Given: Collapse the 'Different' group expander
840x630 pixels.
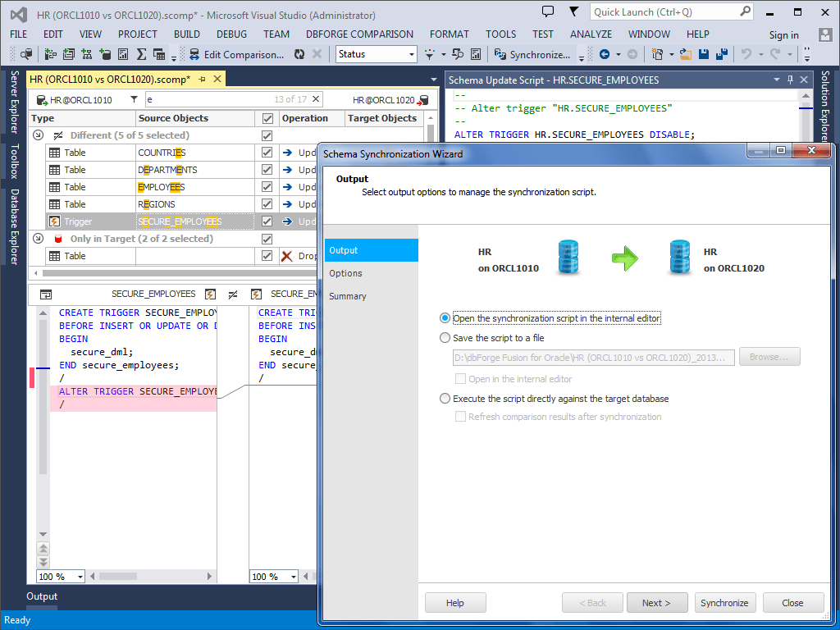Looking at the screenshot, I should coord(38,135).
